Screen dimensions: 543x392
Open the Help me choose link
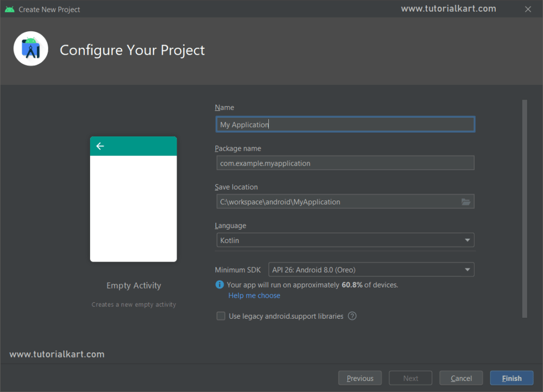click(x=254, y=295)
